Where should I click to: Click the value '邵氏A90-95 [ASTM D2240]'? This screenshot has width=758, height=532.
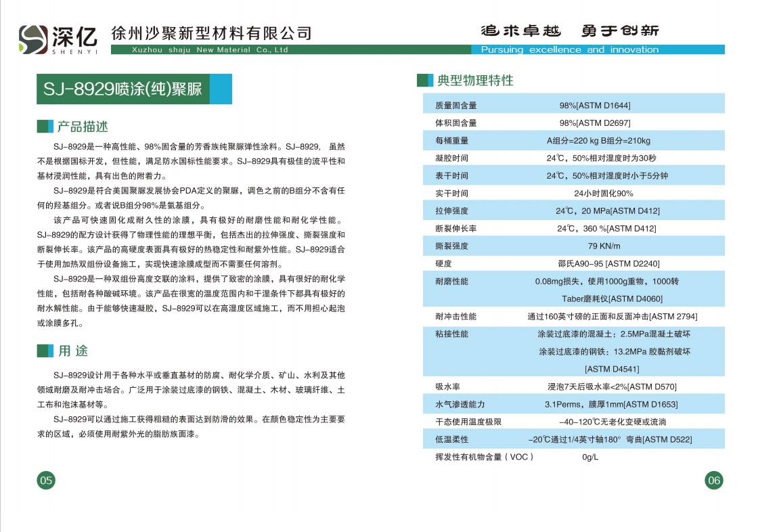click(x=608, y=263)
